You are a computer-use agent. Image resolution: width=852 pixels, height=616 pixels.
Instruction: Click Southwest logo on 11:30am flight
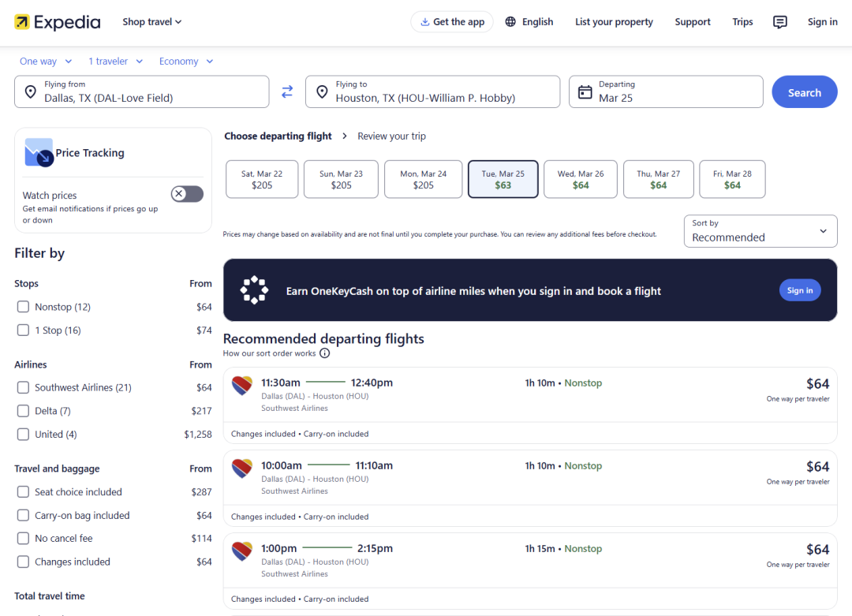pos(242,385)
